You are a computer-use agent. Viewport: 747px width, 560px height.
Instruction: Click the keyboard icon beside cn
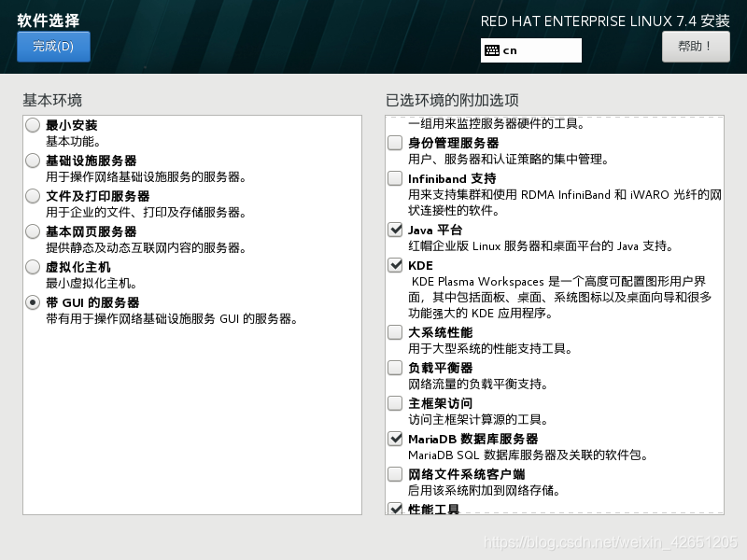pyautogui.click(x=492, y=50)
